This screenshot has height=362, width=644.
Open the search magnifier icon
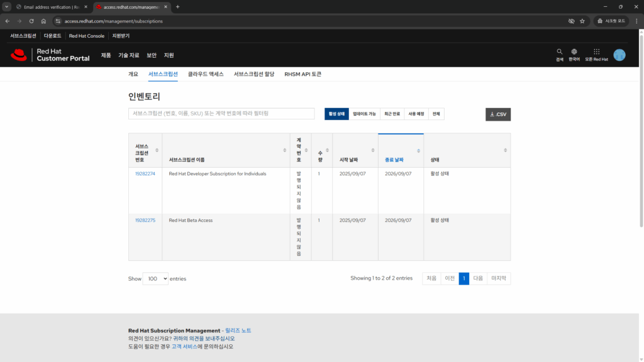tap(560, 52)
